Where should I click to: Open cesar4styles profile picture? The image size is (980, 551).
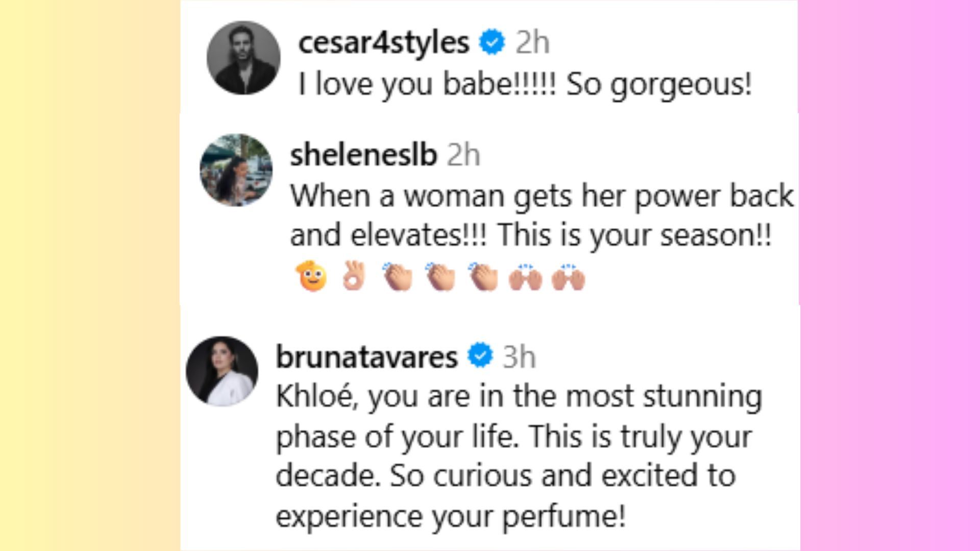click(243, 58)
